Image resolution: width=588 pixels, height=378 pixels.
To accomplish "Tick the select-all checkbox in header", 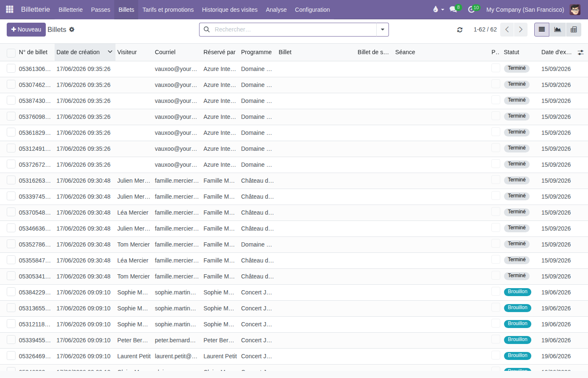I will tap(11, 52).
